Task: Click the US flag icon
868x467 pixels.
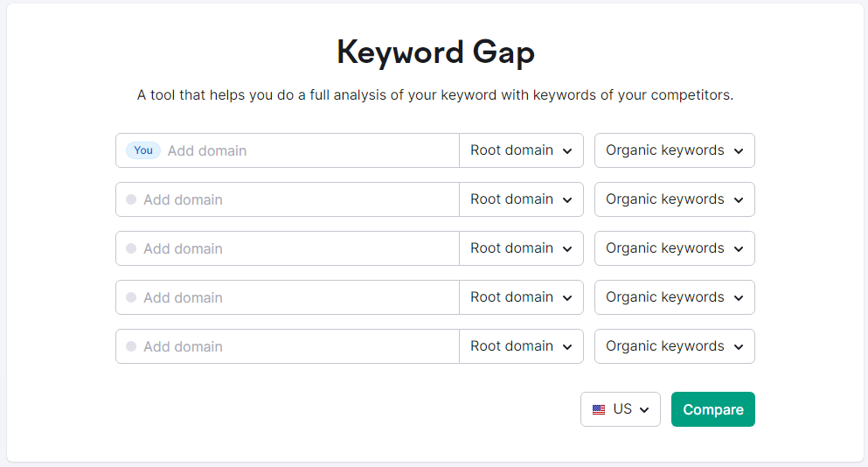Action: (x=599, y=409)
